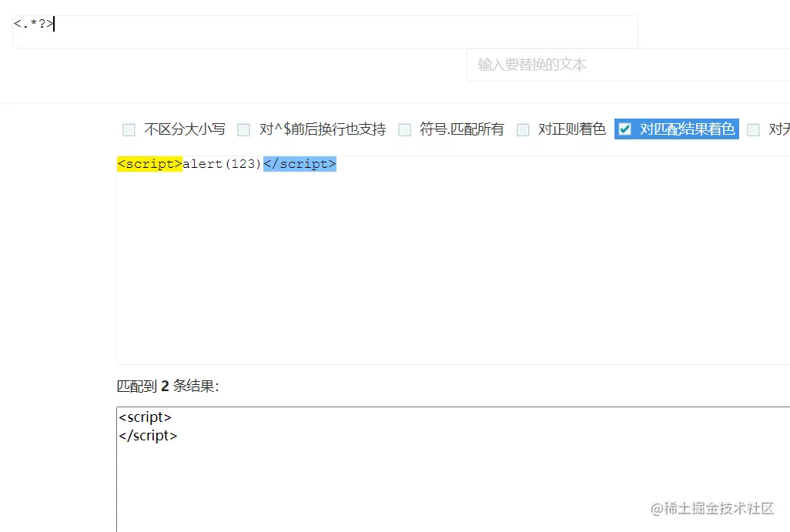Click the blue highlighted </script> match

pyautogui.click(x=300, y=164)
